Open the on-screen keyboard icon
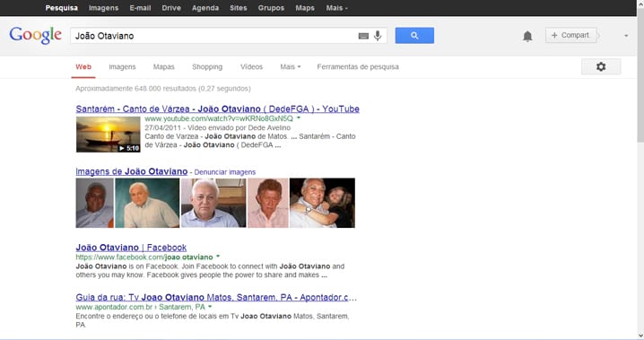Image resolution: width=644 pixels, height=340 pixels. [x=363, y=36]
